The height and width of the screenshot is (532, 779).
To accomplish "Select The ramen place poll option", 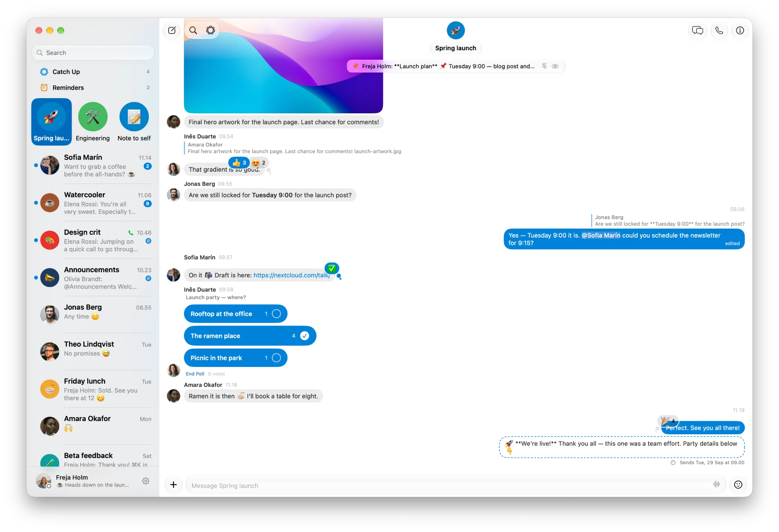I will 250,336.
